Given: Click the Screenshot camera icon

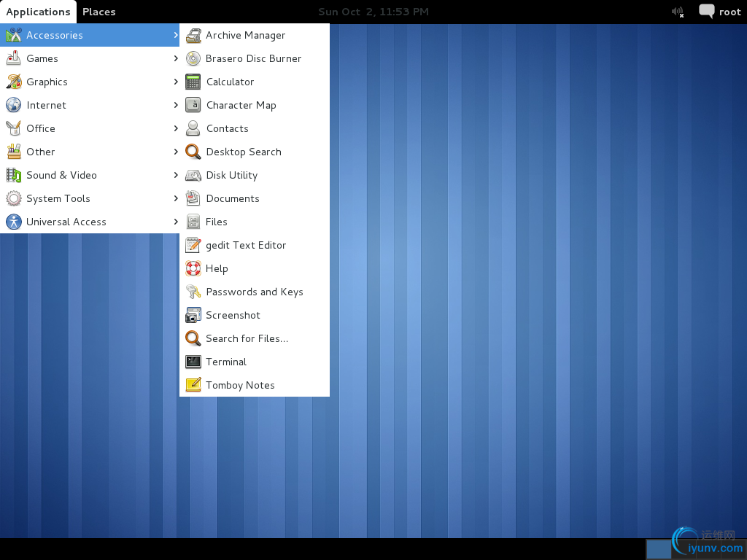Looking at the screenshot, I should [x=193, y=315].
